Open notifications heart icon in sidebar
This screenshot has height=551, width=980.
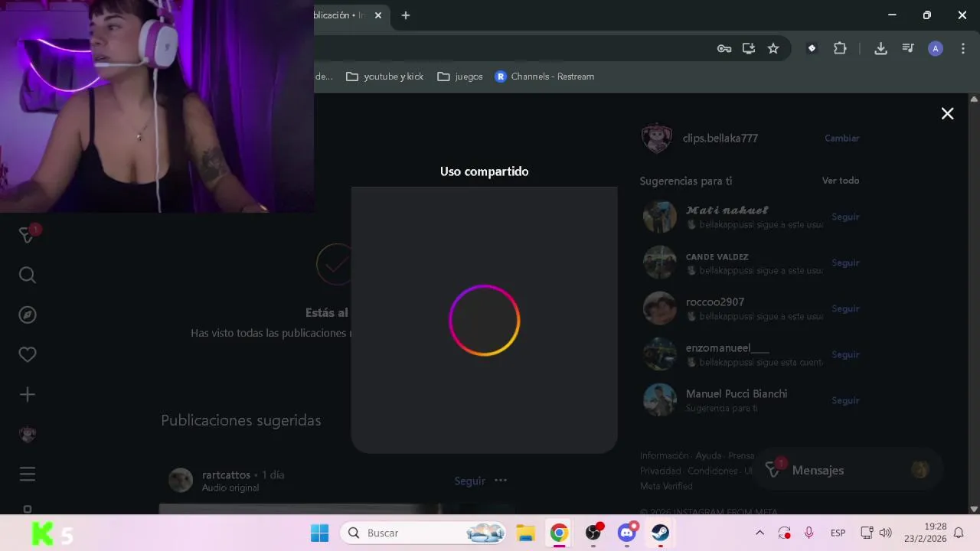(x=28, y=354)
